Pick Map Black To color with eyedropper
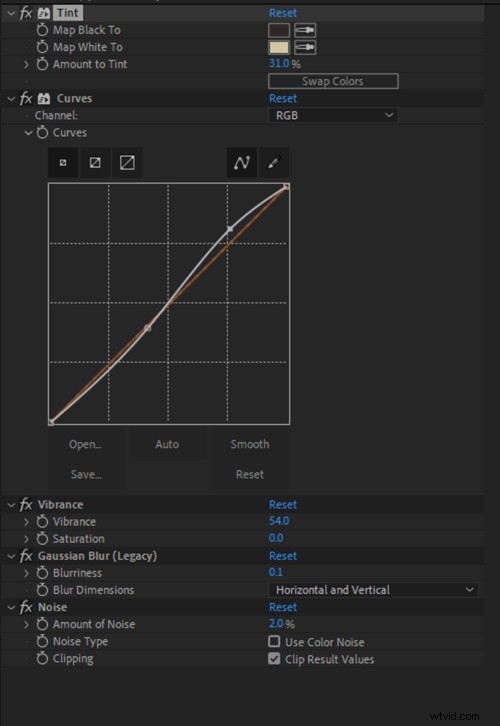This screenshot has height=726, width=500. [x=305, y=31]
